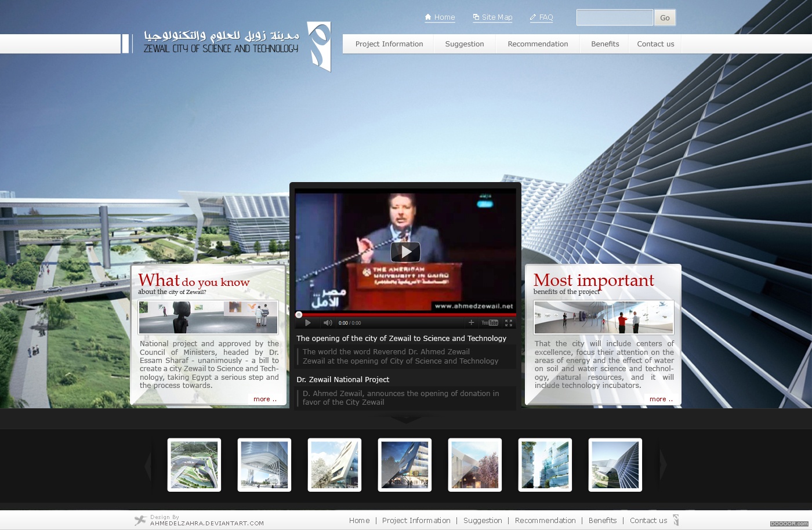The width and height of the screenshot is (812, 530).
Task: Click the Zewail City logo emblem
Action: [x=319, y=46]
